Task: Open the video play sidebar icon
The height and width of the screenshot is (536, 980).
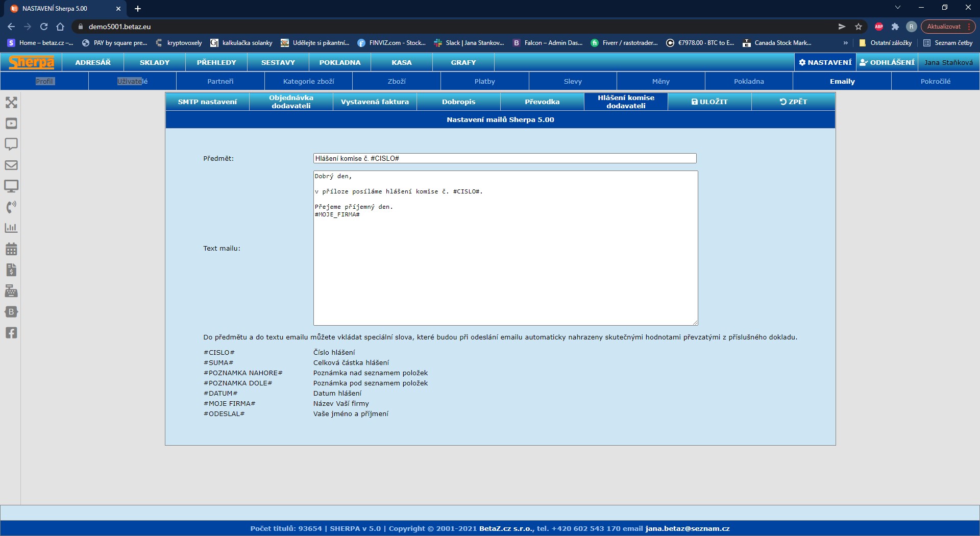Action: click(x=11, y=124)
